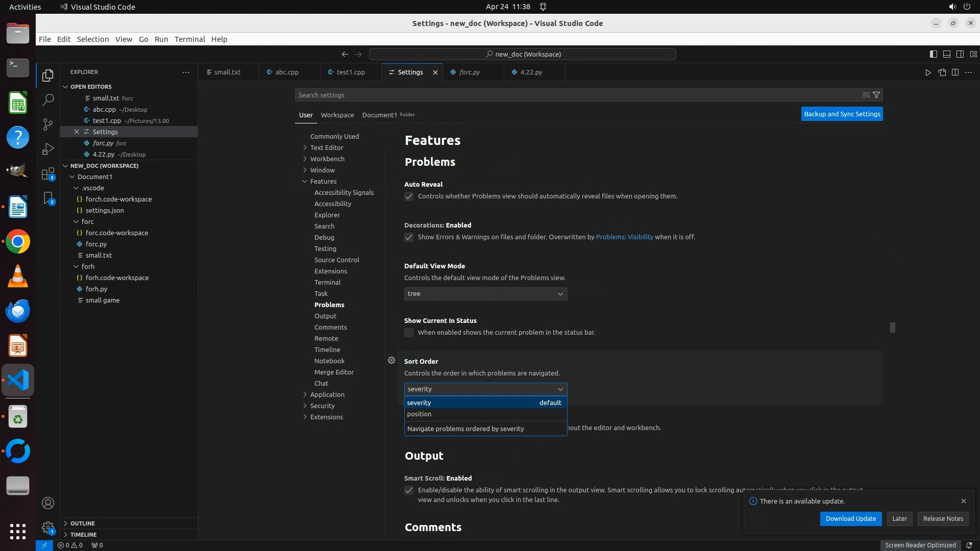Screen dimensions: 980x551
Task: Click the Accounts icon in activity bar
Action: [48, 503]
